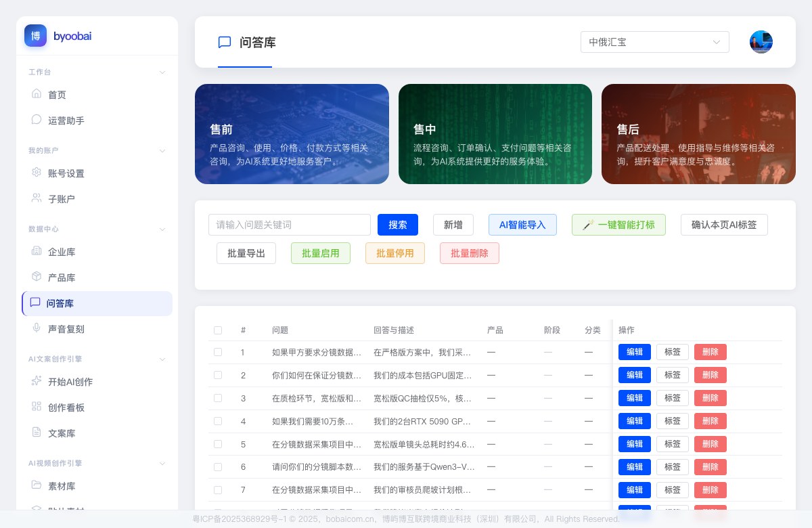Click the 问答库 header message icon
Viewport: 812px width, 528px height.
tap(225, 43)
